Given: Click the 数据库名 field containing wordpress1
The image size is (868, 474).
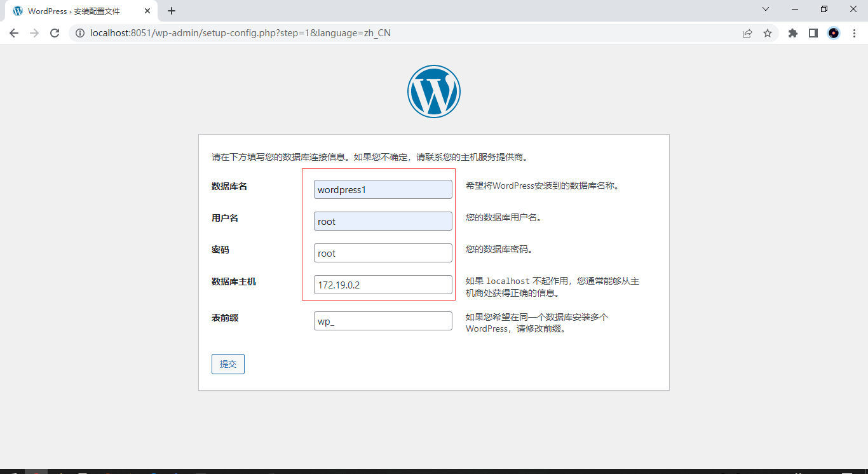Looking at the screenshot, I should click(383, 189).
